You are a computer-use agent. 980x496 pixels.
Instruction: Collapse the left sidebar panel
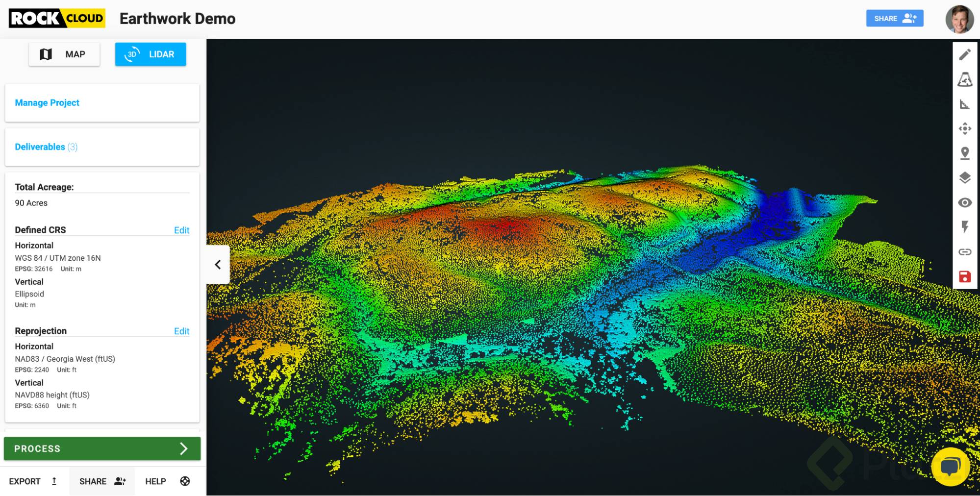click(218, 265)
